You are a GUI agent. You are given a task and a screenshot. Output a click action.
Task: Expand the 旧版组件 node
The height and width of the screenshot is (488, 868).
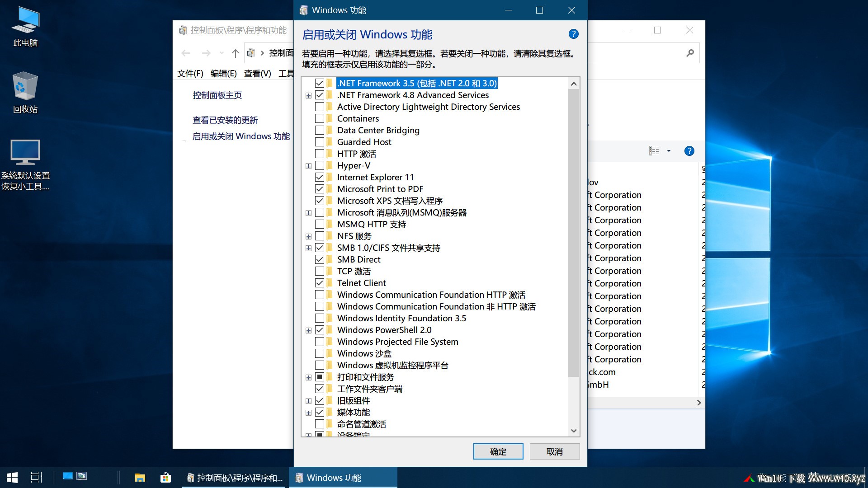tap(308, 401)
